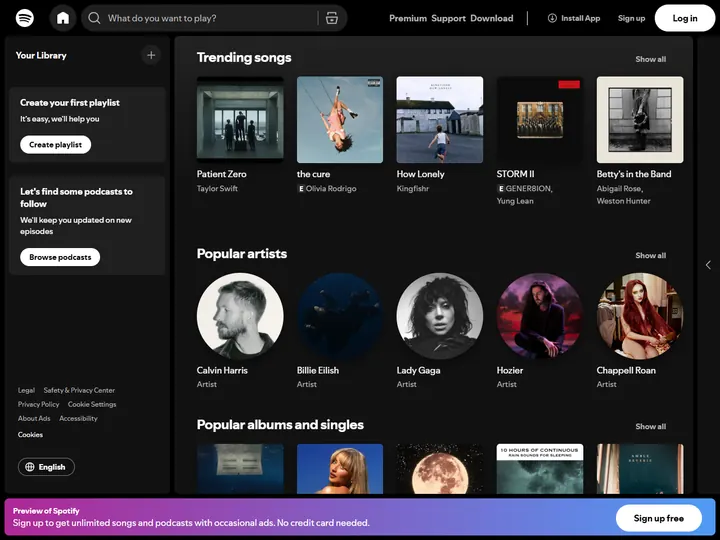Viewport: 720px width, 540px height.
Task: Click Sign up in top bar
Action: tap(631, 18)
